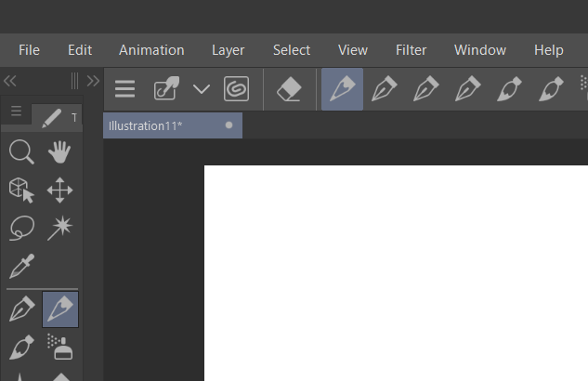Click the eyedropper-in-box icon in command bar

166,88
